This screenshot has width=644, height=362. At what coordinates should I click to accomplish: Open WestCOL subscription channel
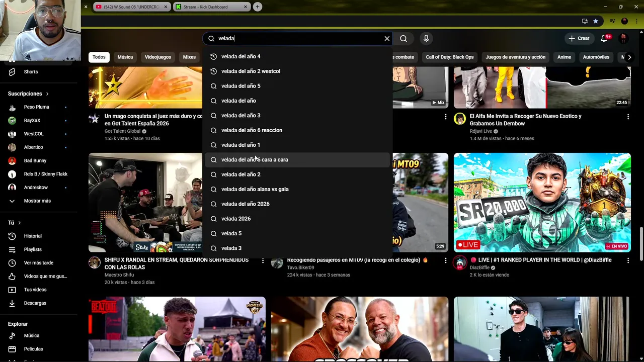tap(39, 134)
